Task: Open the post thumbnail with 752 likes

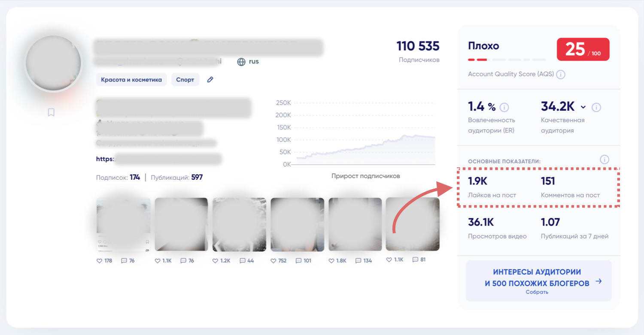Action: click(x=297, y=224)
